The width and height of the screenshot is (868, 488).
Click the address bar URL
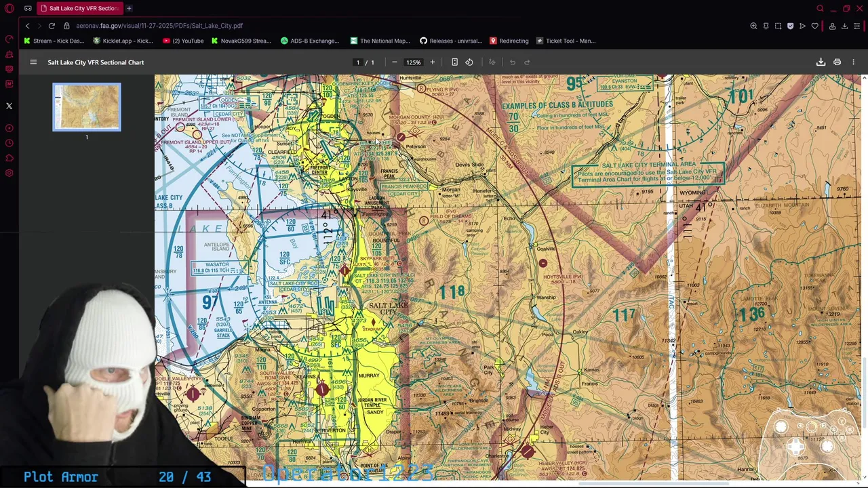coord(159,26)
